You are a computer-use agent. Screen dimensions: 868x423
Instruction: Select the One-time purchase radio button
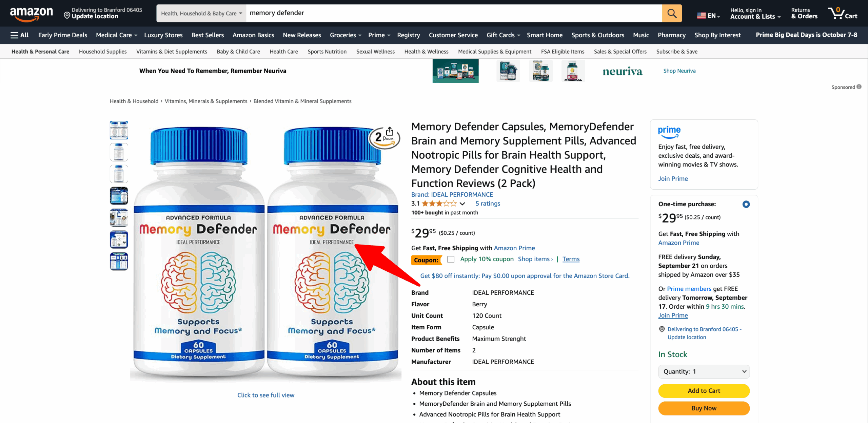point(746,204)
